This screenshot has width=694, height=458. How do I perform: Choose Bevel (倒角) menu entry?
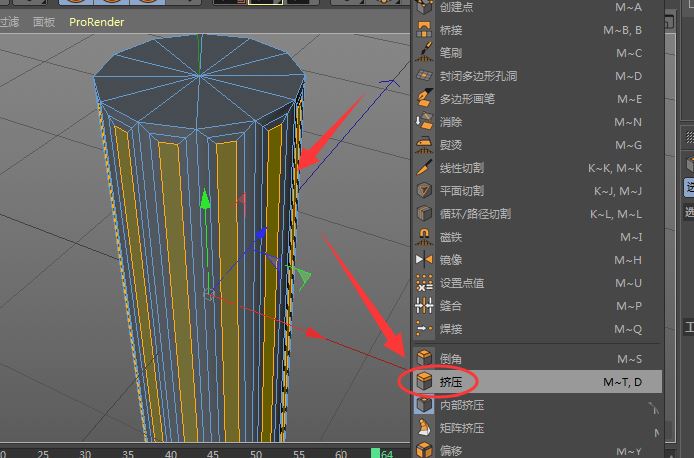pyautogui.click(x=451, y=359)
